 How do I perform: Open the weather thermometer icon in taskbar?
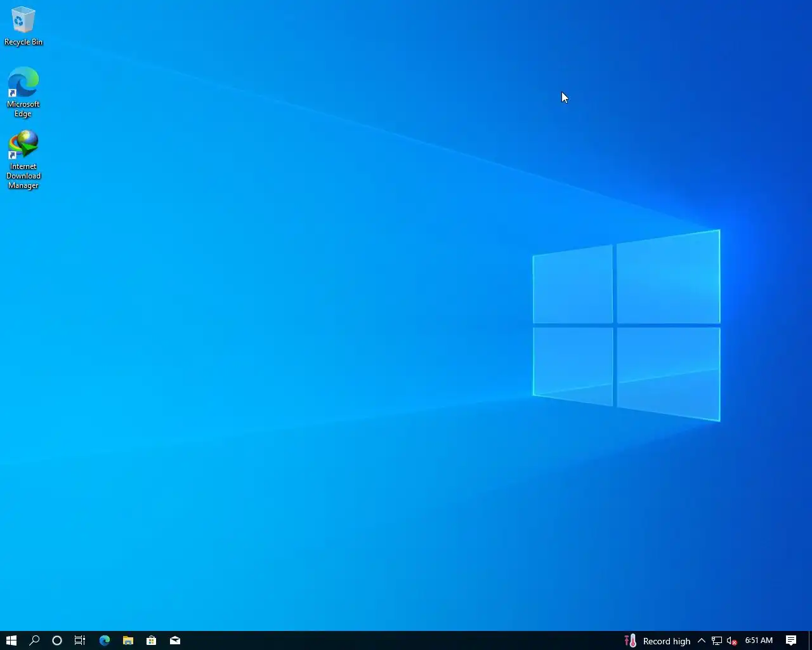[631, 640]
